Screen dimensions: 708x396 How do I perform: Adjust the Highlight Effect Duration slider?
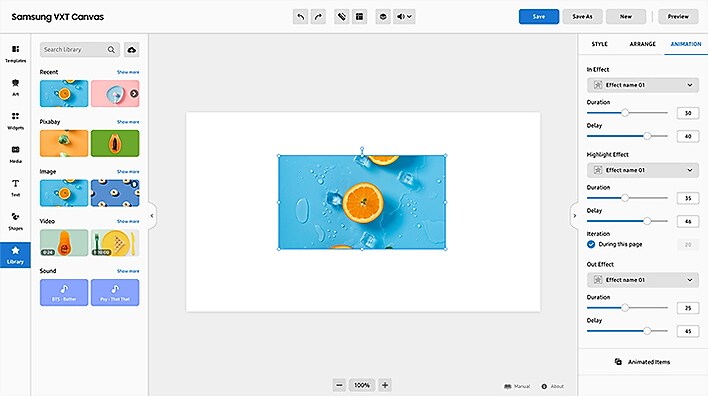click(625, 198)
